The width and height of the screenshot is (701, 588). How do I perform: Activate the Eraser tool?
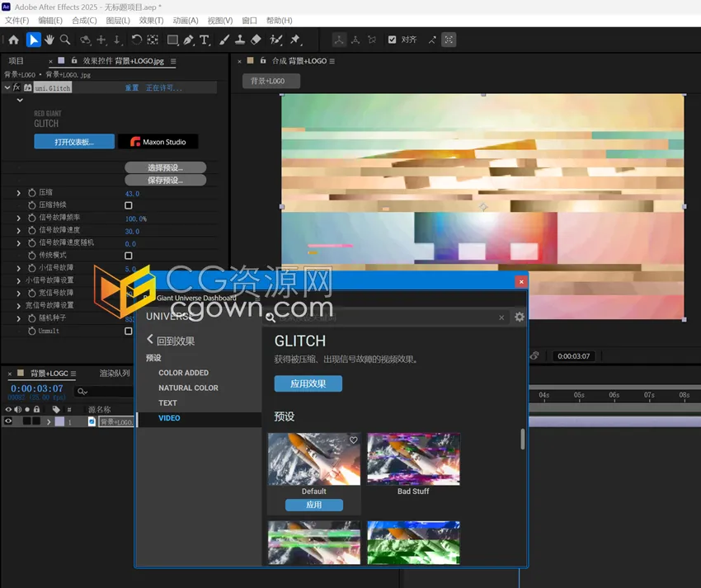(x=256, y=40)
